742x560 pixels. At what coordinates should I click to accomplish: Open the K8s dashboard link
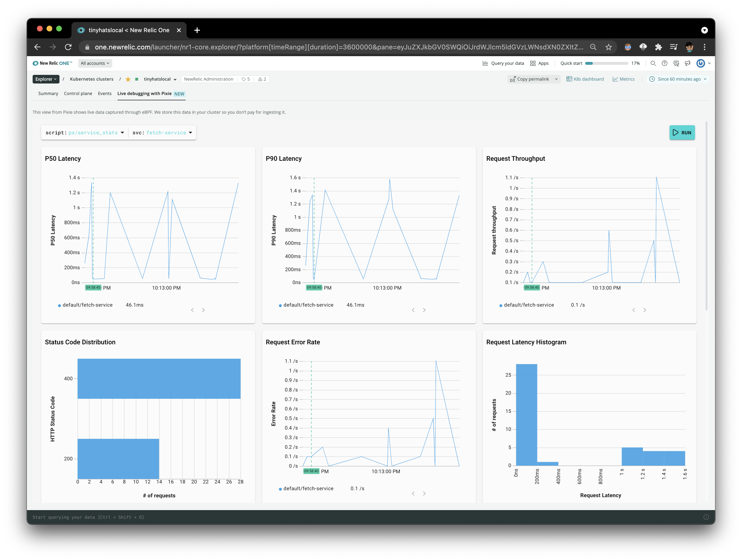[585, 79]
